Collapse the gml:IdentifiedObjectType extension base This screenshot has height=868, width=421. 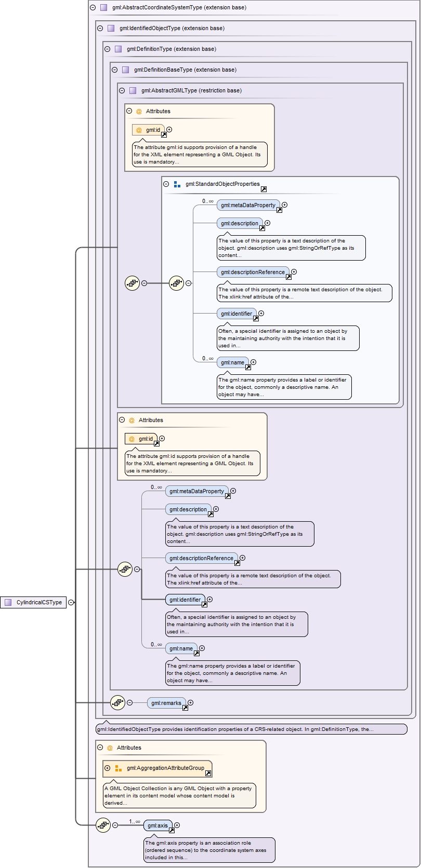click(100, 28)
